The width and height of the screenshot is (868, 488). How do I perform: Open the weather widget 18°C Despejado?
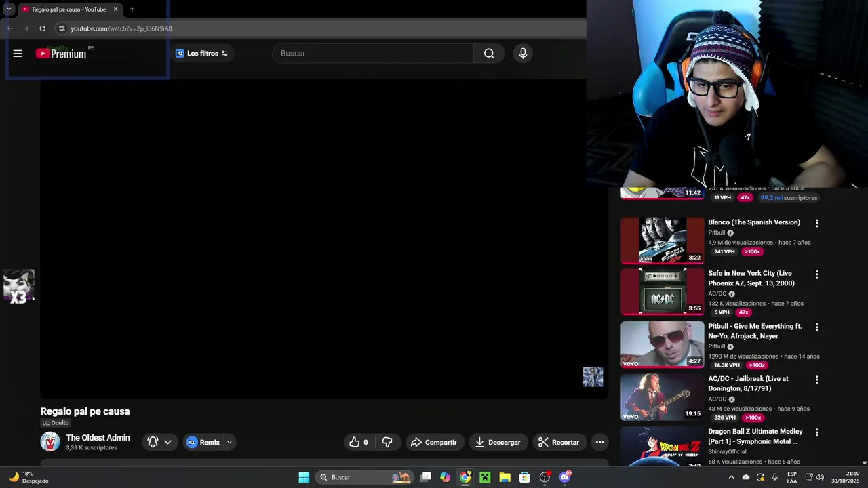(28, 477)
